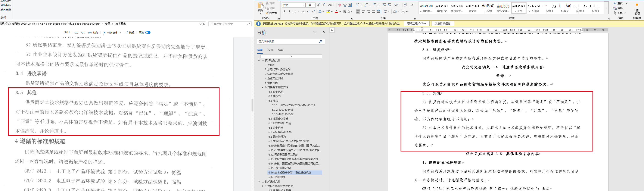The image size is (644, 191).
Task: Center-align the paragraph text
Action: [363, 12]
